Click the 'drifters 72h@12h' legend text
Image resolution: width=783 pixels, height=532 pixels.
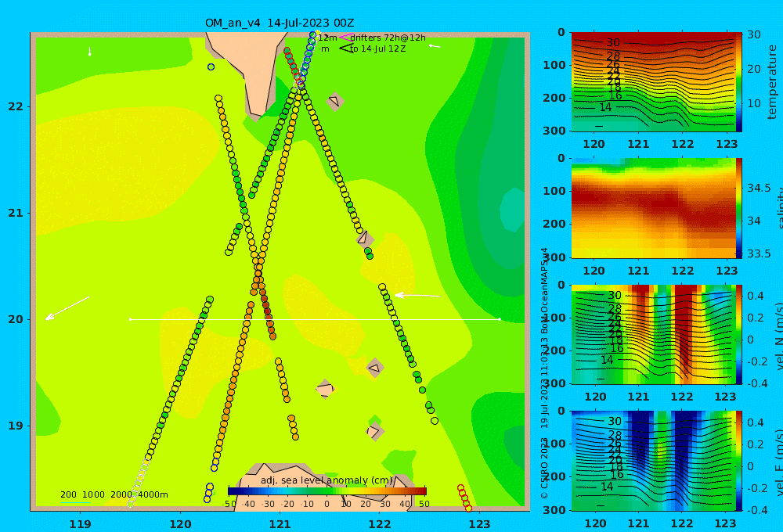click(388, 38)
